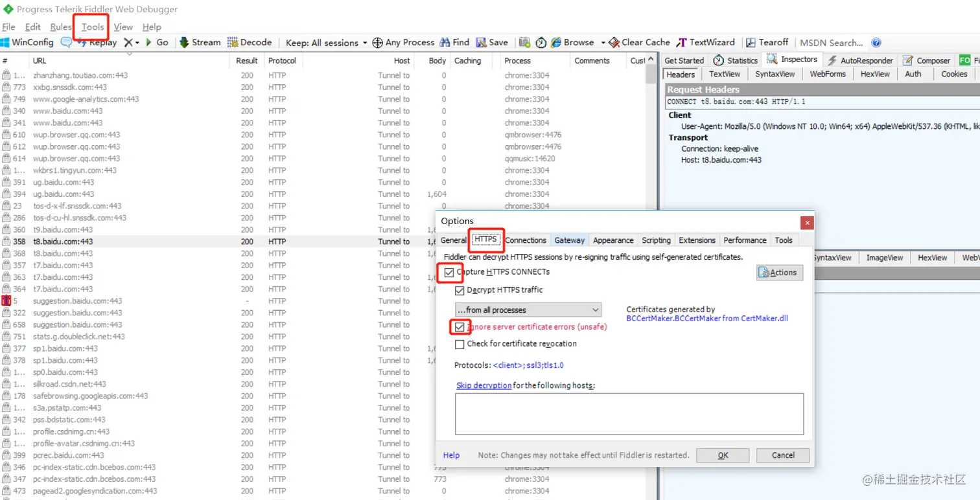Click the Save toolbar button
Viewport: 980px width, 500px height.
click(x=492, y=42)
